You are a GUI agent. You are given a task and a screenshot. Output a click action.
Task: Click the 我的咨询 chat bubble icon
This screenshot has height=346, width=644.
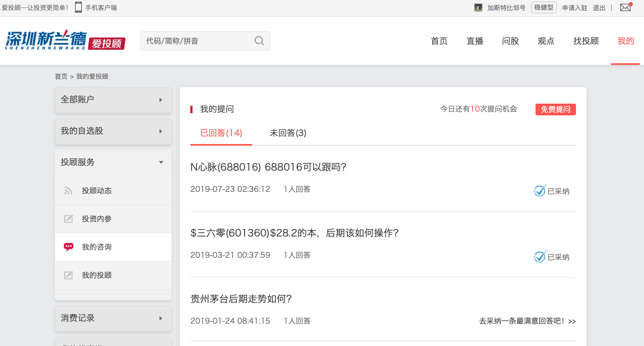pyautogui.click(x=68, y=247)
